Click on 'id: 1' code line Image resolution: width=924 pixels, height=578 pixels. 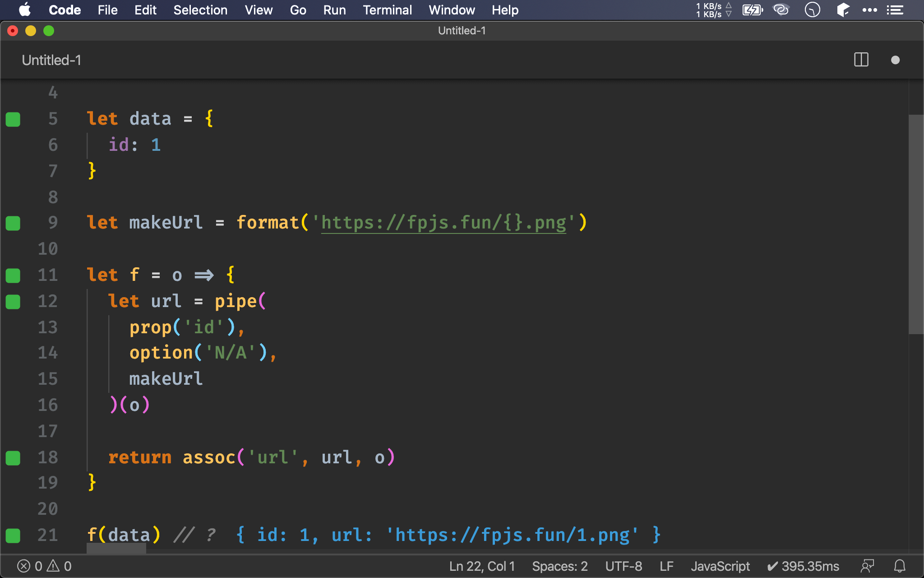(134, 145)
